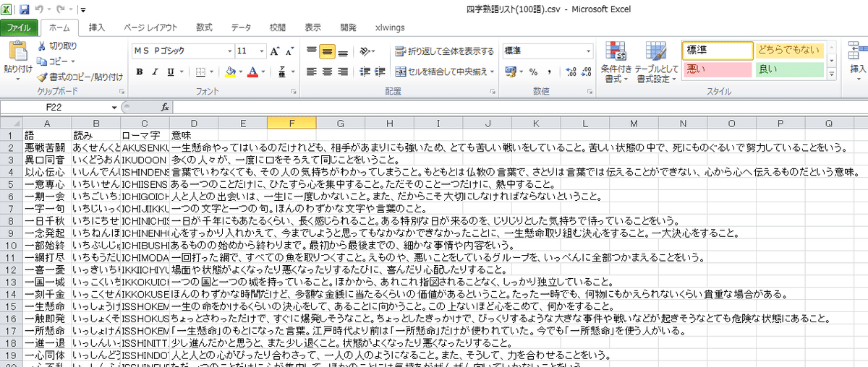
Task: Open the font size dropdown showing 11
Action: click(261, 51)
